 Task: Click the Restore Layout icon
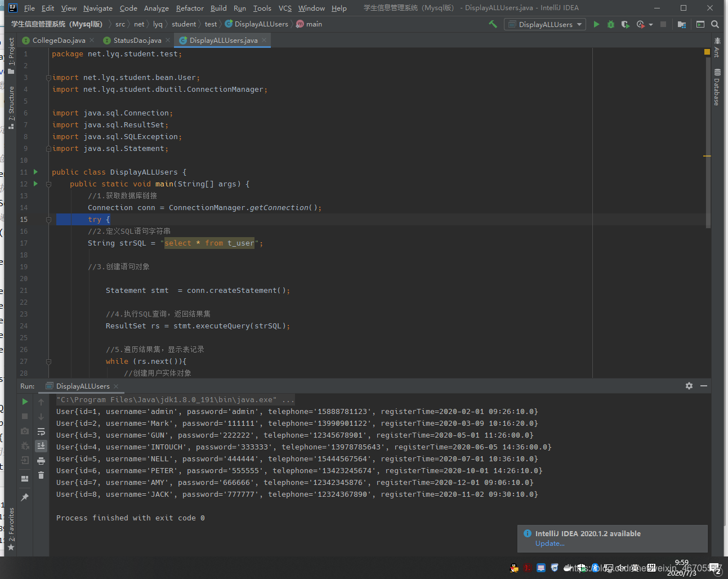tap(25, 479)
